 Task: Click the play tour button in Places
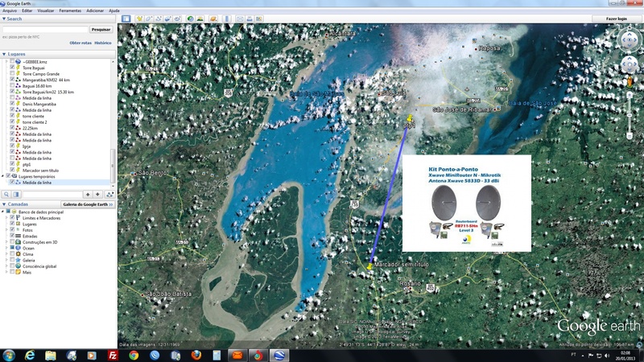pyautogui.click(x=109, y=195)
